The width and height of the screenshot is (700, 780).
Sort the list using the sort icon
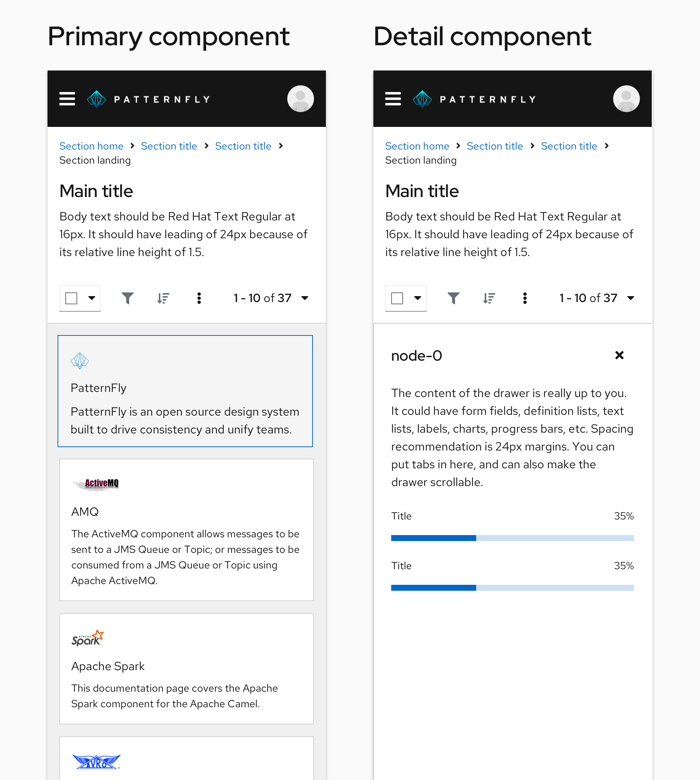[163, 298]
